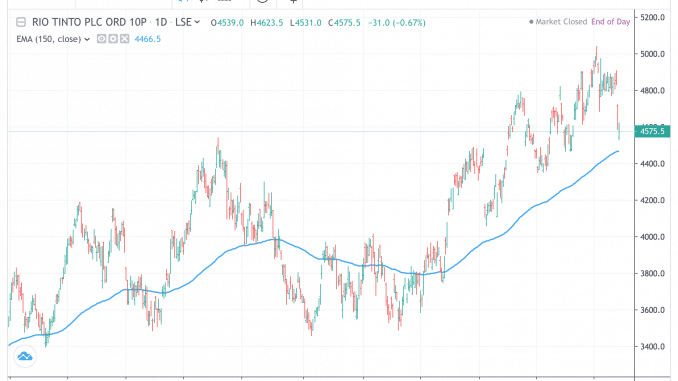This screenshot has width=678, height=381.
Task: Click the 4000.0 price scale label
Action: point(652,237)
